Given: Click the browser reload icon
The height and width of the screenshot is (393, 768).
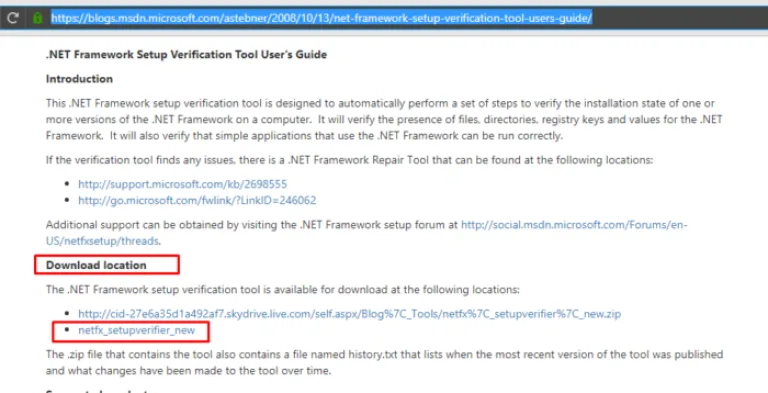Looking at the screenshot, I should [x=13, y=18].
